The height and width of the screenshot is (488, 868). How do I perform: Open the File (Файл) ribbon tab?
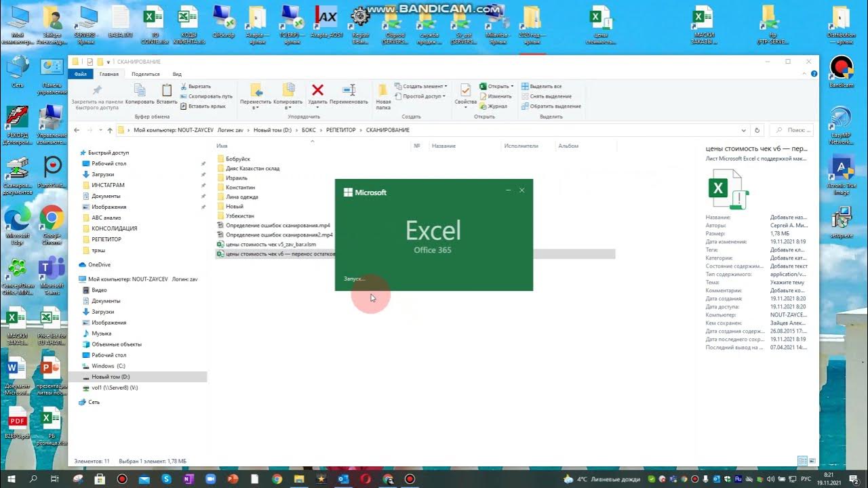point(81,74)
